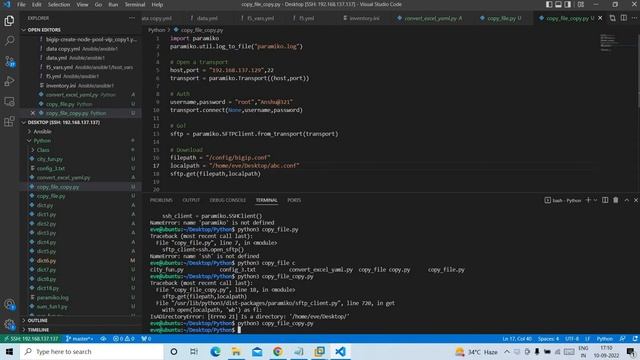This screenshot has height=360, width=640.
Task: Click the SSH remote indicator in status bar
Action: tap(31, 339)
